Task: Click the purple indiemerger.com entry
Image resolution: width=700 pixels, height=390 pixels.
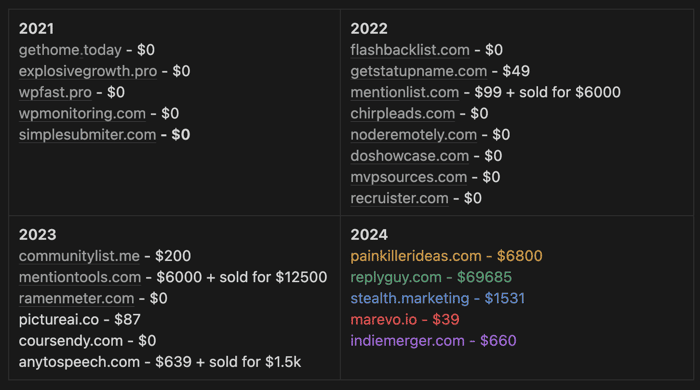Action: click(x=433, y=341)
